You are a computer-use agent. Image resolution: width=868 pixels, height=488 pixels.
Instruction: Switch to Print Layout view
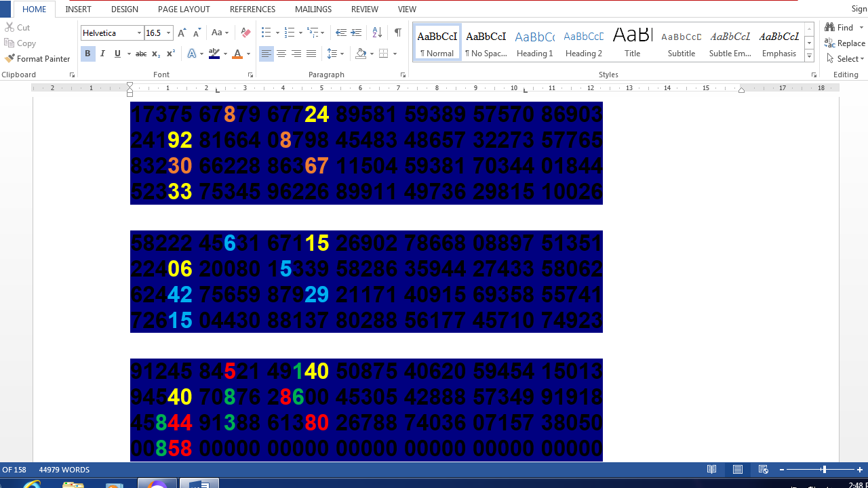pyautogui.click(x=738, y=470)
